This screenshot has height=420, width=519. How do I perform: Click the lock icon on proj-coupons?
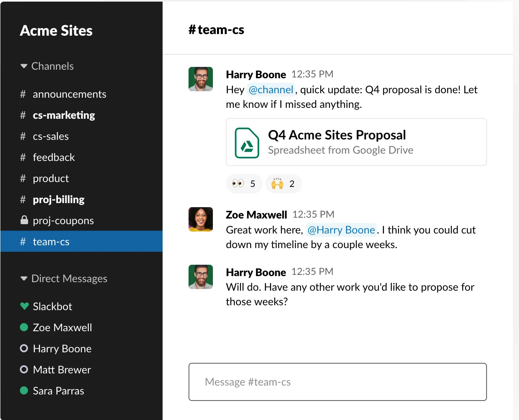coord(24,220)
